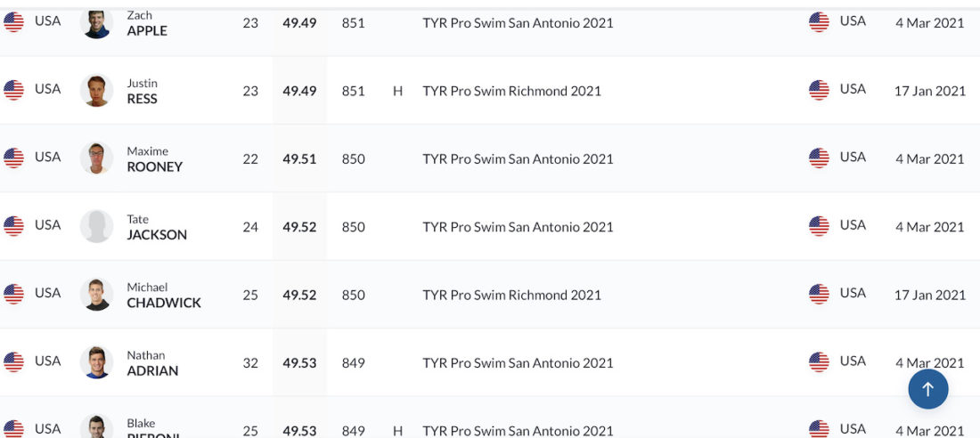Screen dimensions: 980x438
Task: Click the H heat marker in Justin Ress row
Action: 397,91
